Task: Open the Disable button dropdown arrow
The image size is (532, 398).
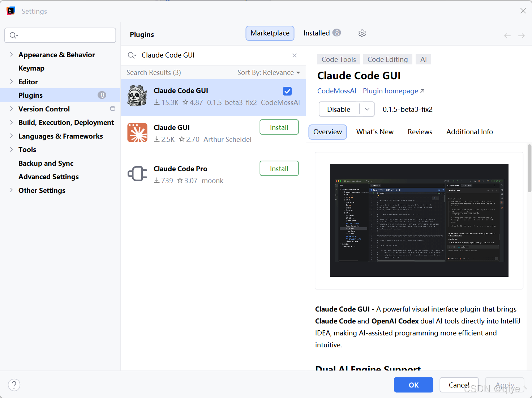Action: (x=367, y=109)
